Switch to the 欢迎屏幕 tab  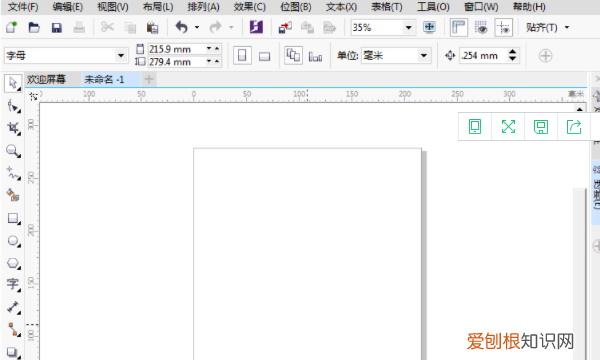(x=46, y=80)
